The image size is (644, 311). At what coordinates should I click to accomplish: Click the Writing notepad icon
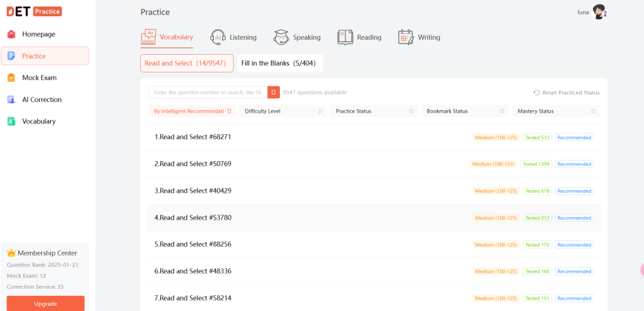406,37
